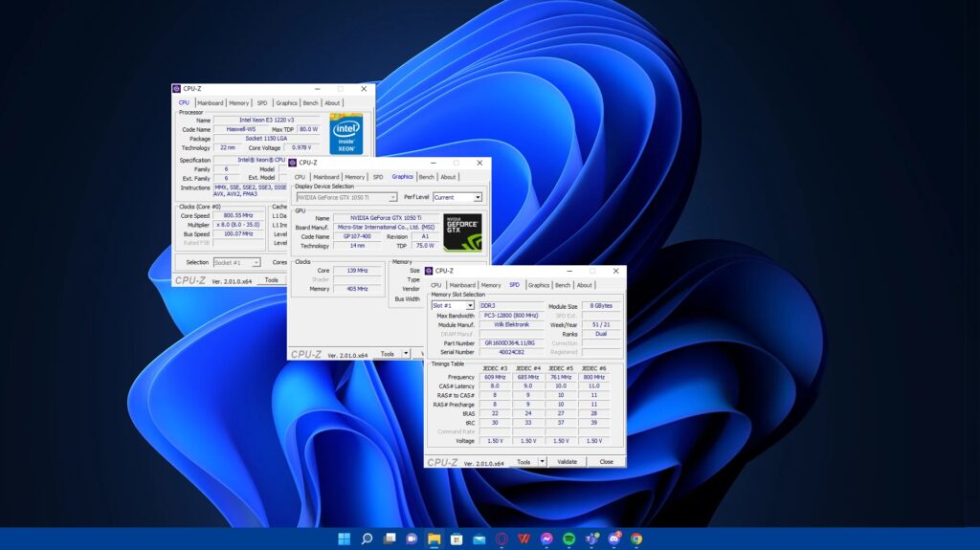Open the Perf Level Current dropdown

point(457,197)
